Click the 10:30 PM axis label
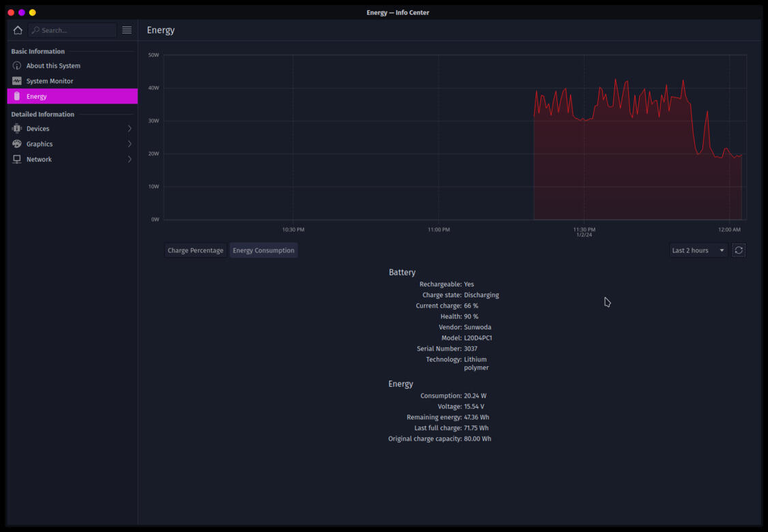The image size is (768, 532). [293, 229]
